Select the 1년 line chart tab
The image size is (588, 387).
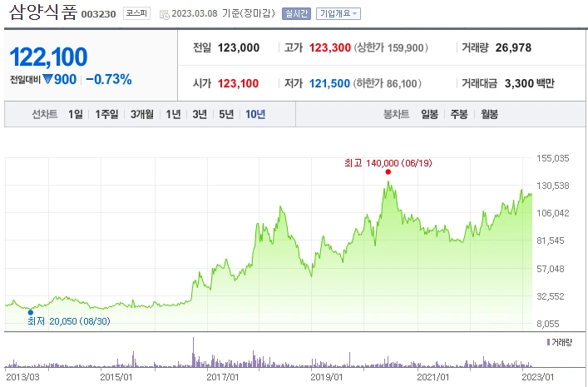pyautogui.click(x=173, y=114)
